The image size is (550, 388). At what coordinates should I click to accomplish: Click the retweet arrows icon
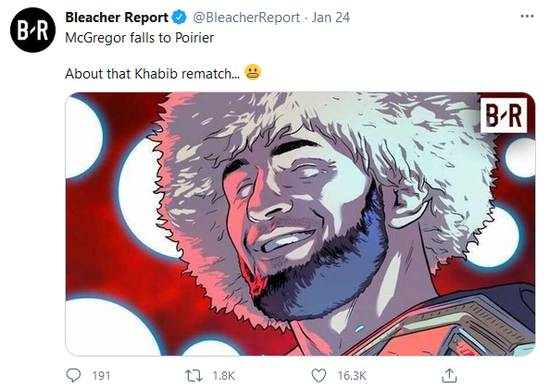tap(194, 376)
